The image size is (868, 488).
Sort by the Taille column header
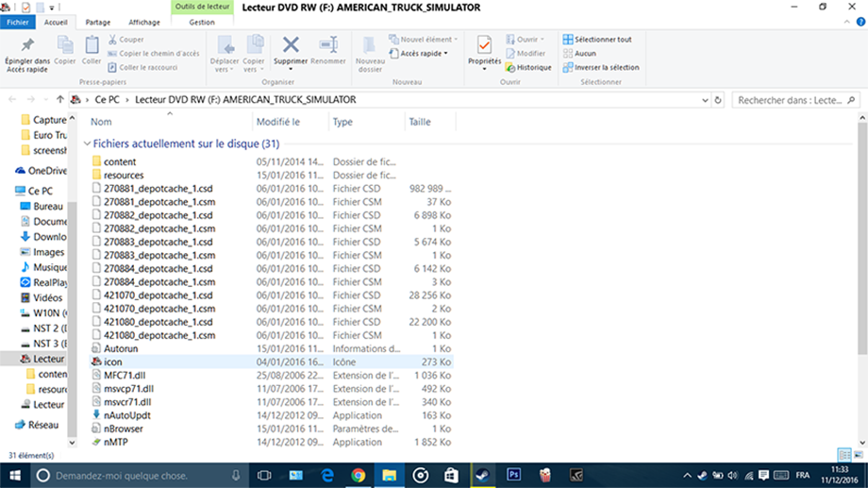tap(429, 122)
